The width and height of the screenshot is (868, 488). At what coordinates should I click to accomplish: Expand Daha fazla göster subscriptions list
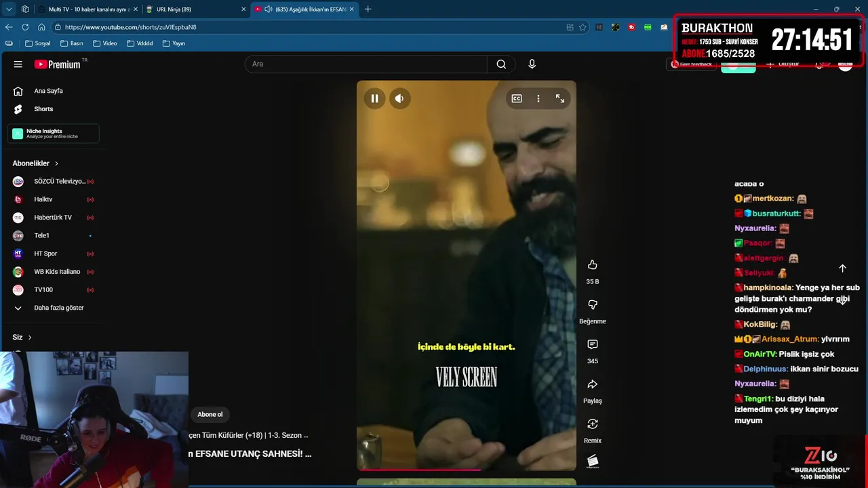click(54, 308)
